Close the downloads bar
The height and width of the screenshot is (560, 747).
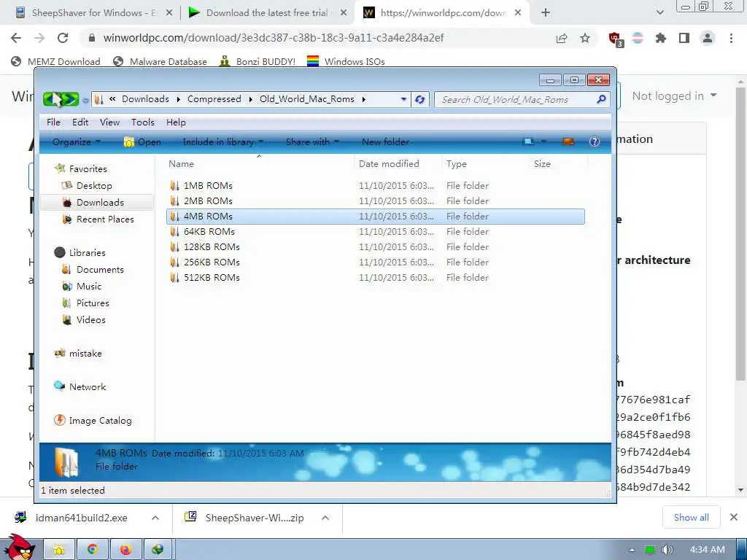734,517
